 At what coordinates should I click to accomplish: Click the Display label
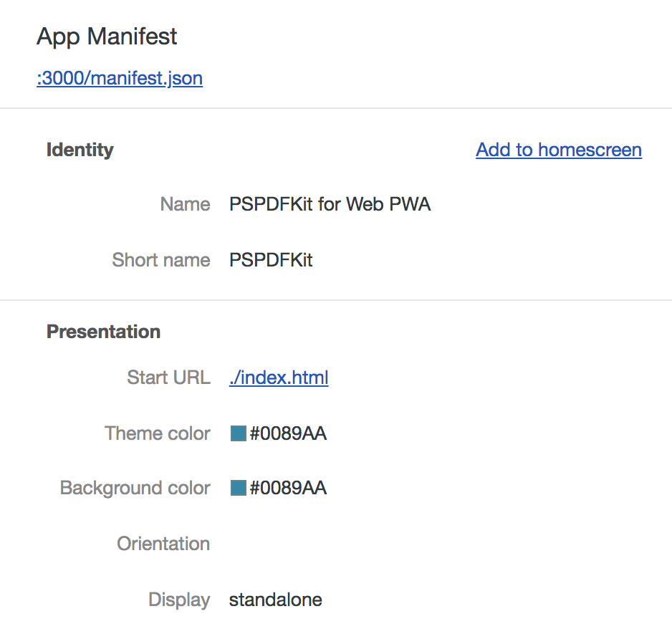[x=179, y=600]
